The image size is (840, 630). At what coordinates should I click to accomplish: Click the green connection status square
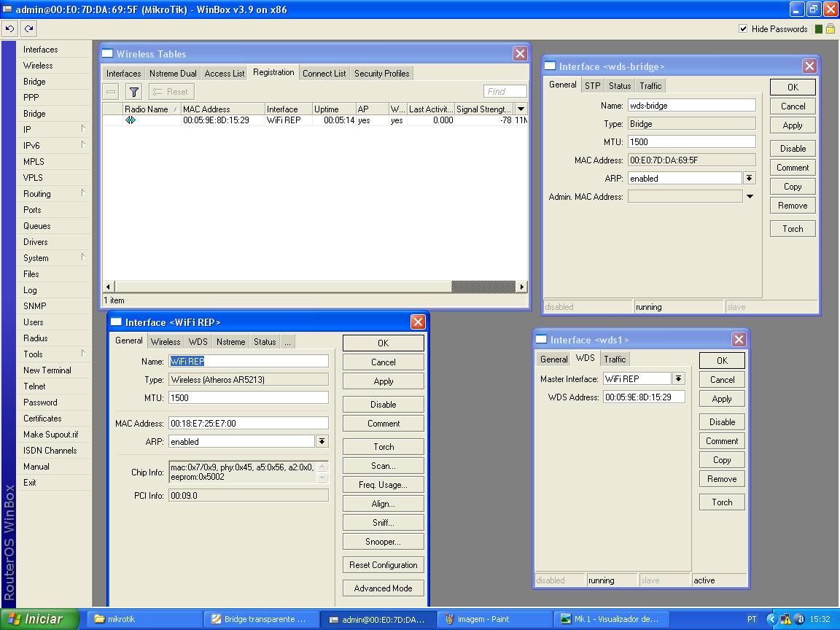[819, 29]
